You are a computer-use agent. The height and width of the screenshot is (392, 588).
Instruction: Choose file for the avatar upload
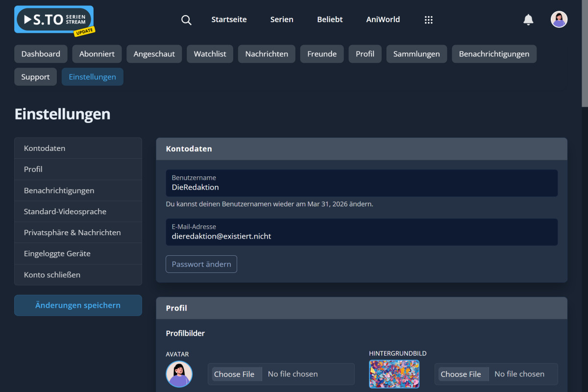[234, 374]
